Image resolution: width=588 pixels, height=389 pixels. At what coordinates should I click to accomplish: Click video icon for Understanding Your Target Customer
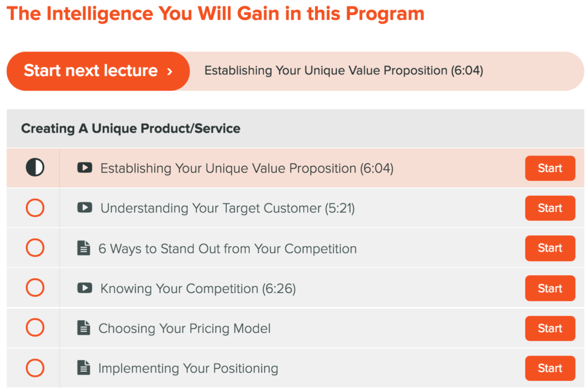(85, 207)
